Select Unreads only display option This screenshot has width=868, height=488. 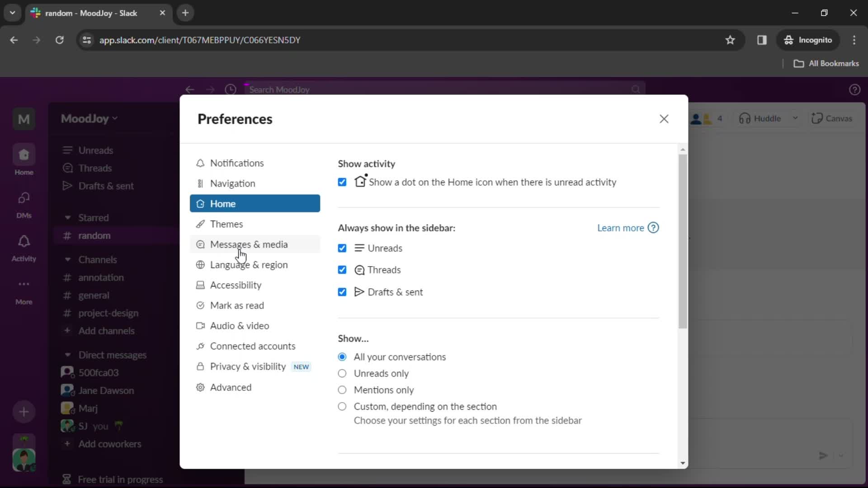click(x=342, y=373)
